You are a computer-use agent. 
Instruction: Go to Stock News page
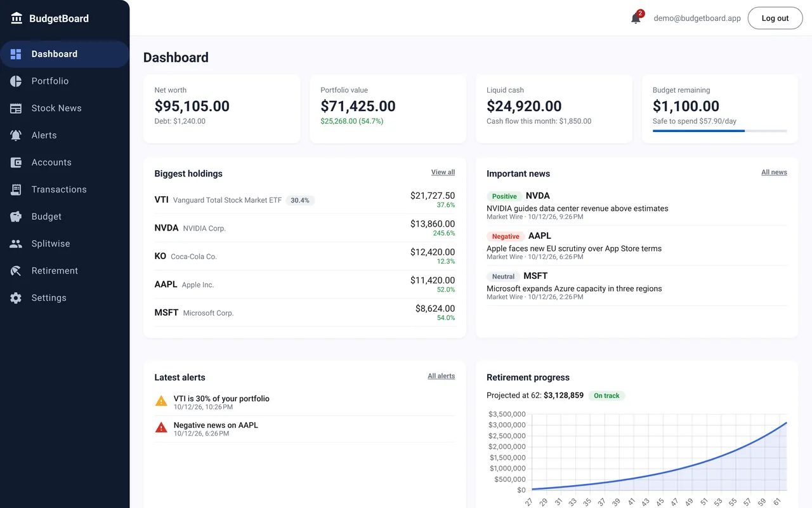click(x=65, y=109)
